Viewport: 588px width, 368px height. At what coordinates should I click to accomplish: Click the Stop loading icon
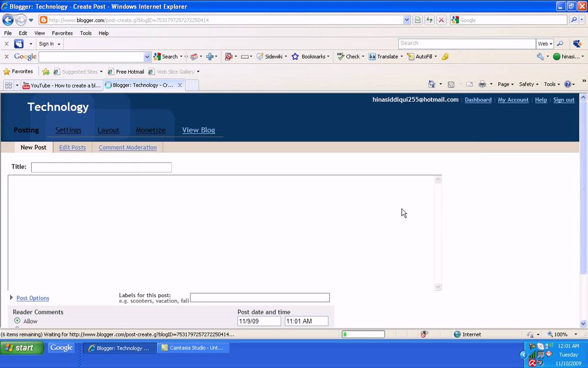pyautogui.click(x=442, y=20)
